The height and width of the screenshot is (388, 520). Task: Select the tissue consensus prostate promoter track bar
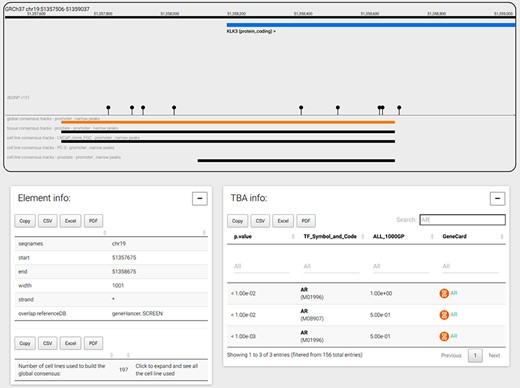(228, 132)
